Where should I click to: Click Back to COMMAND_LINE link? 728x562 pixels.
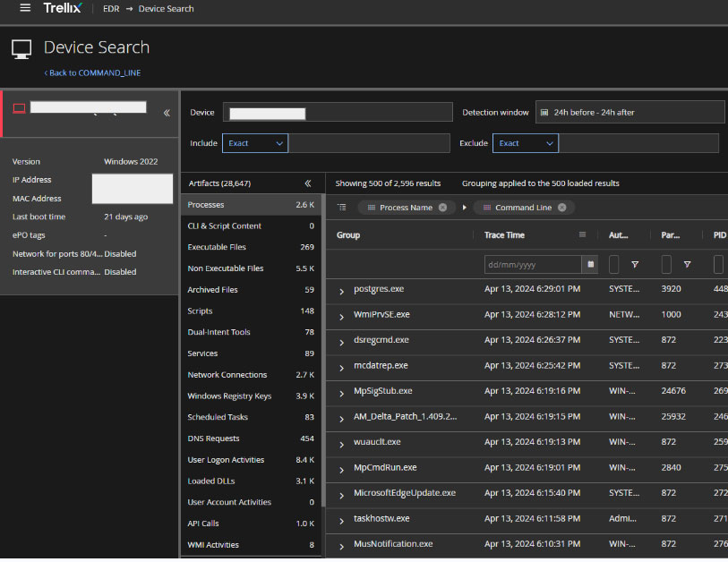pos(92,72)
